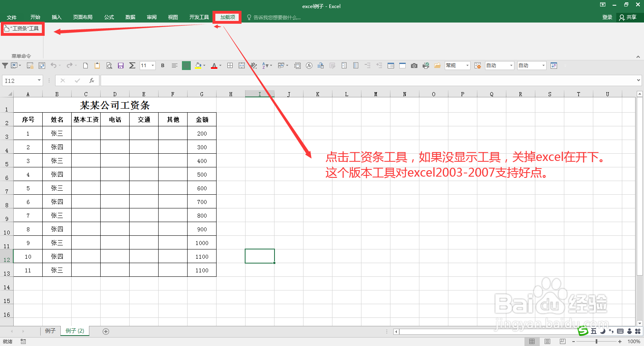This screenshot has height=346, width=644.
Task: Toggle bold formatting B button
Action: coord(163,66)
